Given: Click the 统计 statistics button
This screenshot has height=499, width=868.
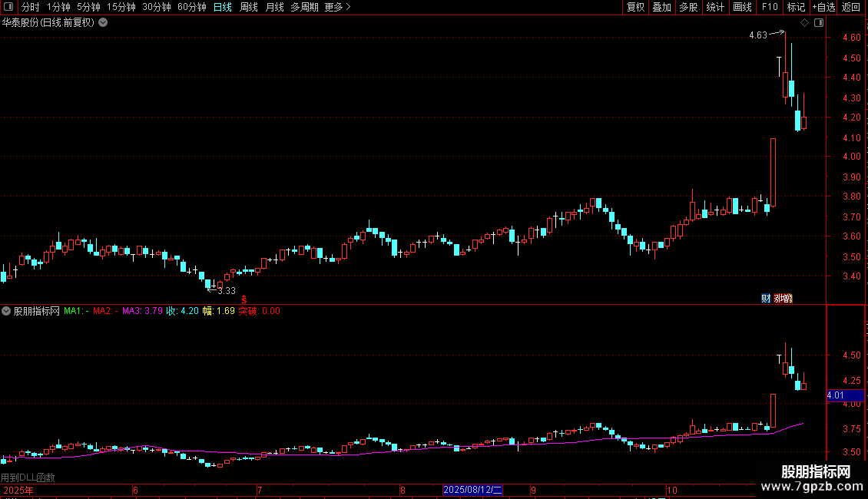Looking at the screenshot, I should tap(715, 7).
